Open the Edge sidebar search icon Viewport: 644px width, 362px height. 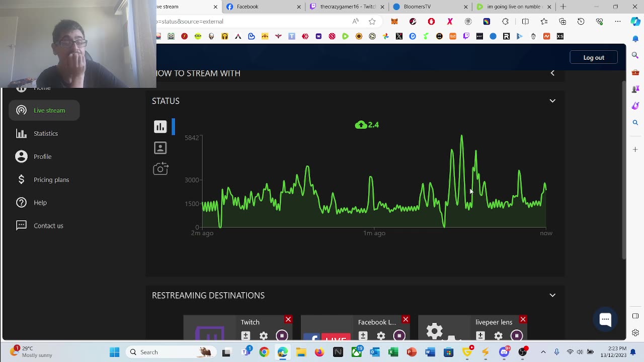coord(635,55)
